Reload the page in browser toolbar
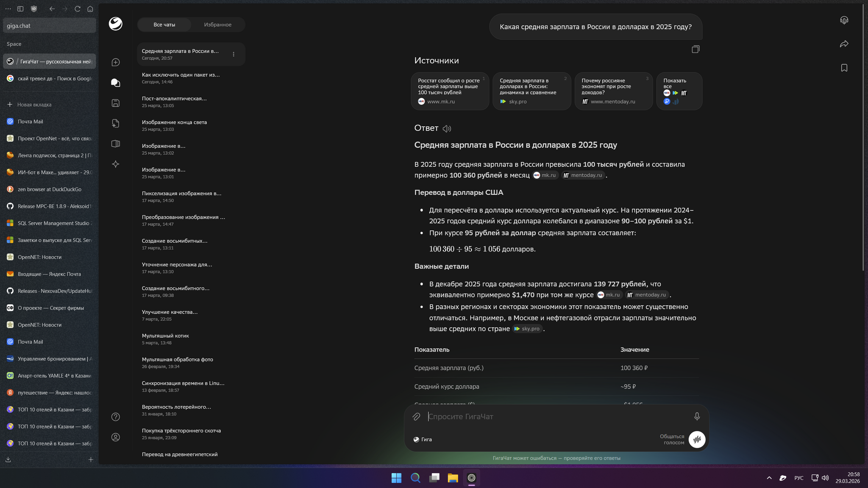Screen dimensions: 868x488 click(x=78, y=9)
